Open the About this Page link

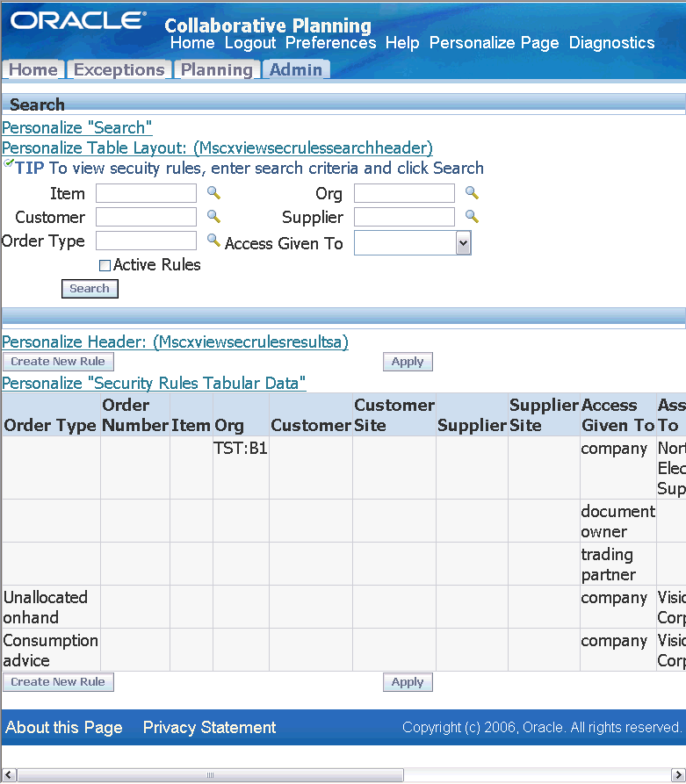click(64, 728)
